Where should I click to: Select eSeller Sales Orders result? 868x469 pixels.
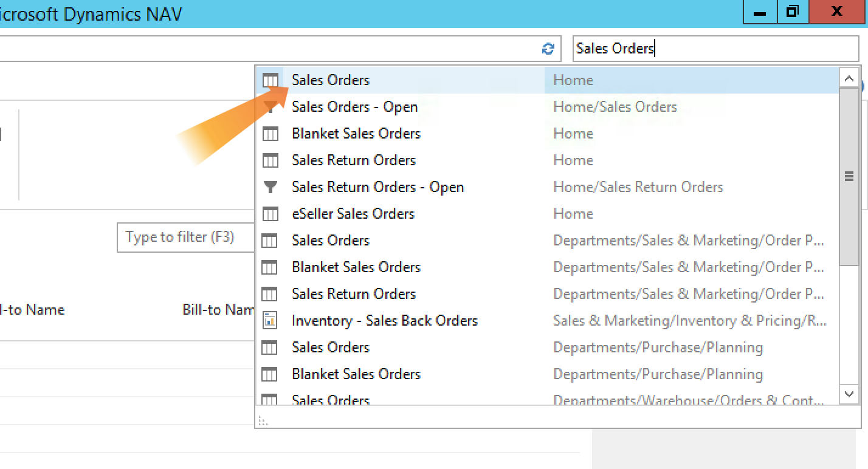(546, 214)
